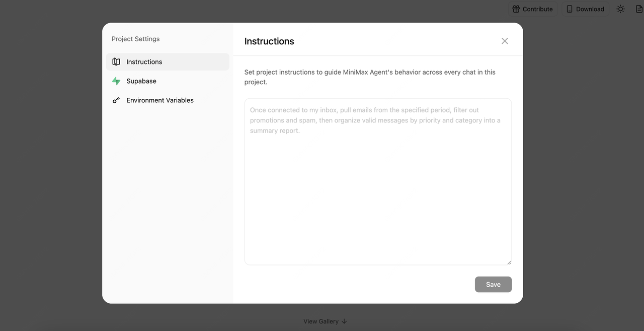
Task: Click the document icon in top-right corner
Action: [639, 9]
